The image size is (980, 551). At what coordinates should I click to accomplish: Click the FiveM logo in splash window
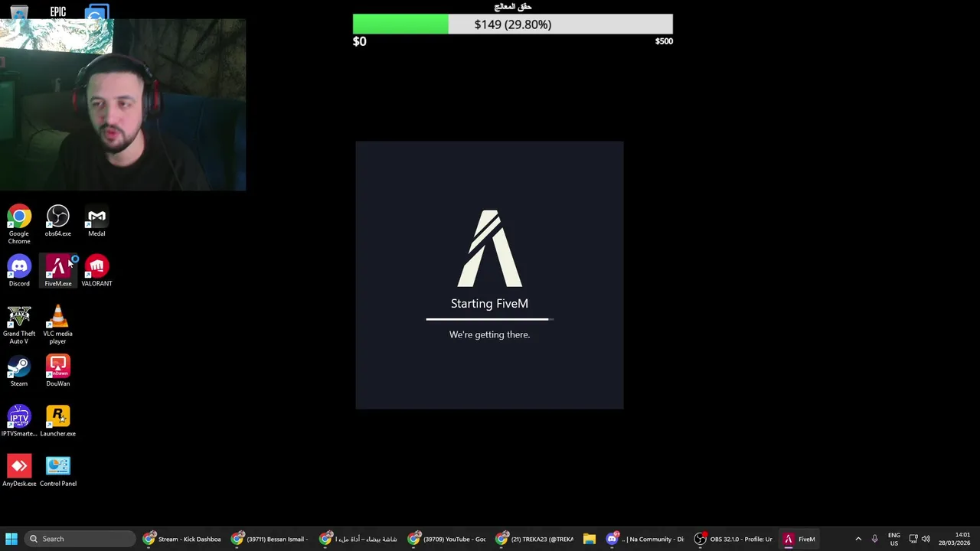490,249
